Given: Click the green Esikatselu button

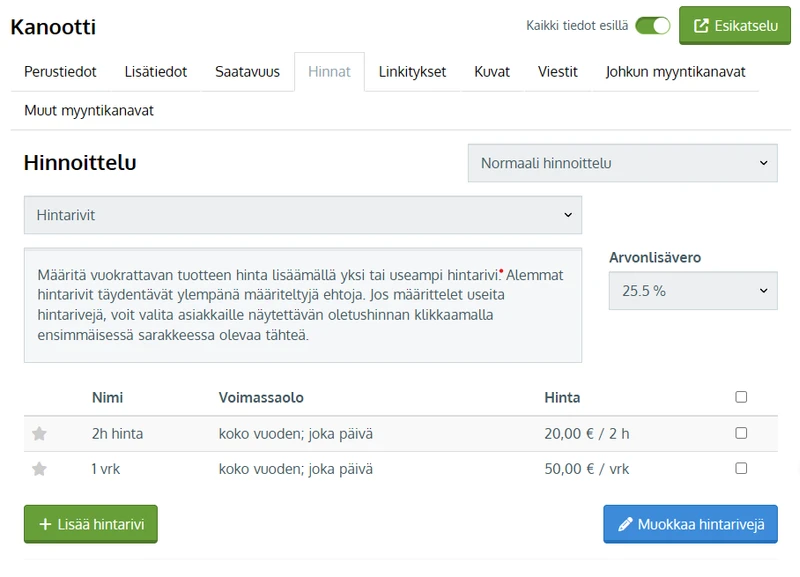Looking at the screenshot, I should pos(735,26).
